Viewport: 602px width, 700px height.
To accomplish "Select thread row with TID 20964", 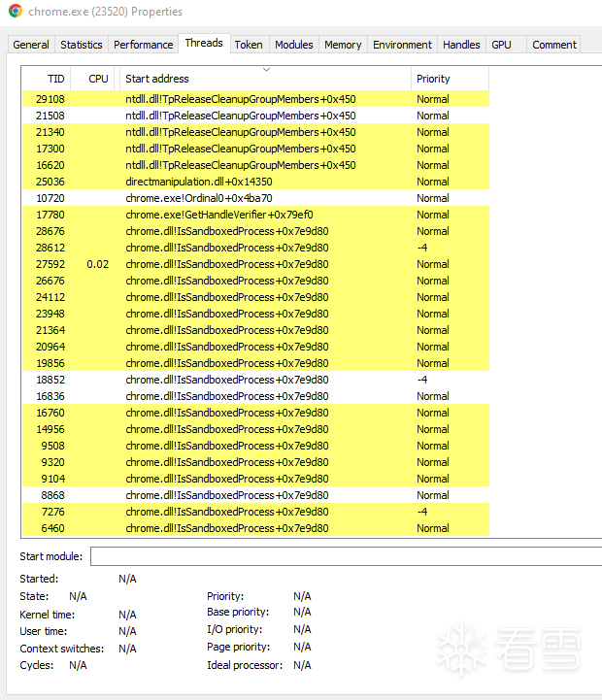I will (256, 347).
